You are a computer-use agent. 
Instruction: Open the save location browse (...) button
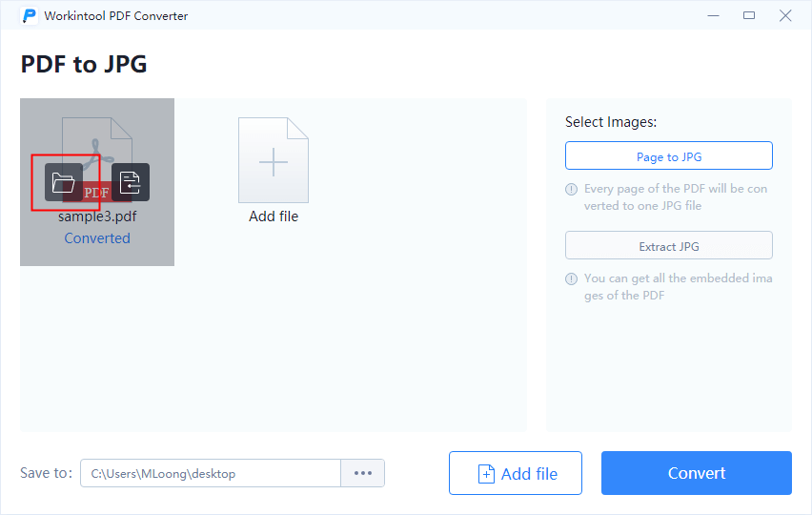point(363,473)
